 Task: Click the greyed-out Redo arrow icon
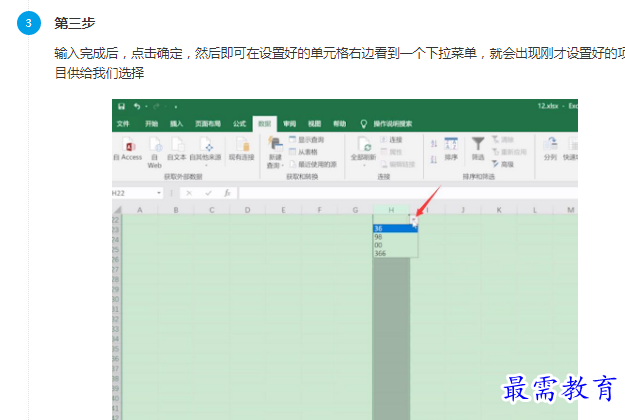[x=156, y=106]
